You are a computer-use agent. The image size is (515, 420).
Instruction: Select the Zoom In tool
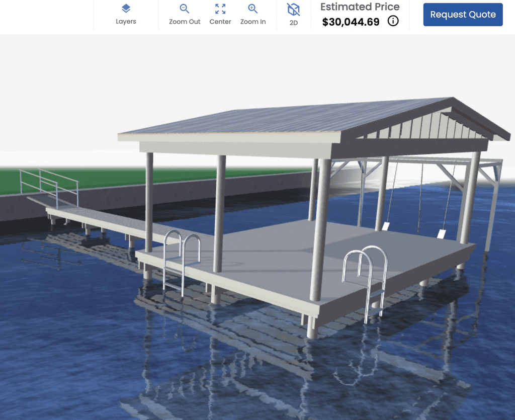(x=253, y=15)
